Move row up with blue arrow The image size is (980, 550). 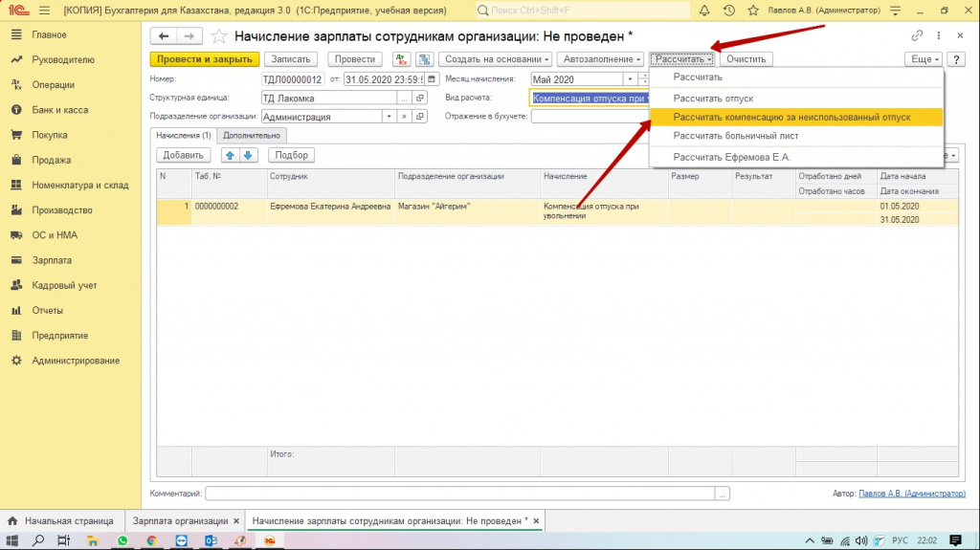(x=230, y=155)
